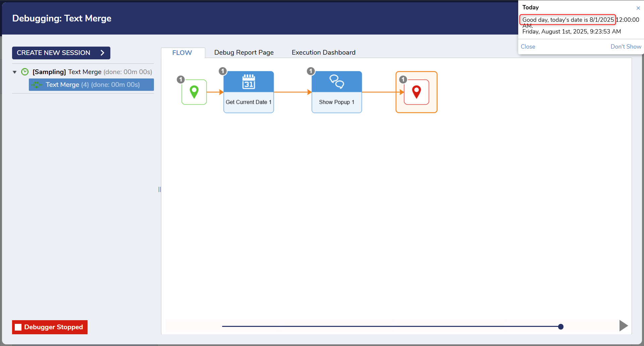Click the count badge on Show Popup step

[311, 71]
